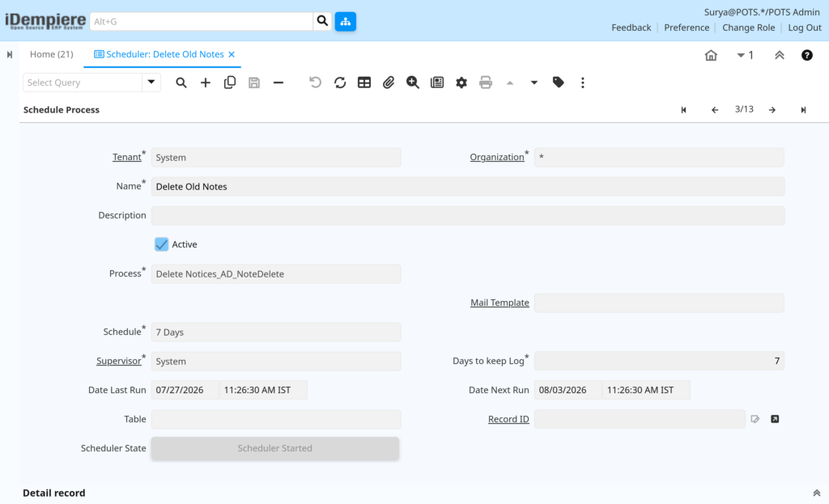This screenshot has width=829, height=504.
Task: Open the menu tree icon
Action: (x=345, y=21)
